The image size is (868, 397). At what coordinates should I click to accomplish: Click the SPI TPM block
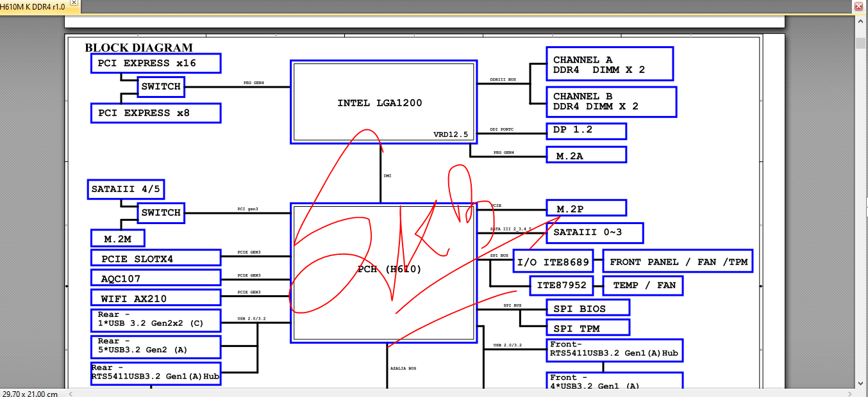click(587, 328)
